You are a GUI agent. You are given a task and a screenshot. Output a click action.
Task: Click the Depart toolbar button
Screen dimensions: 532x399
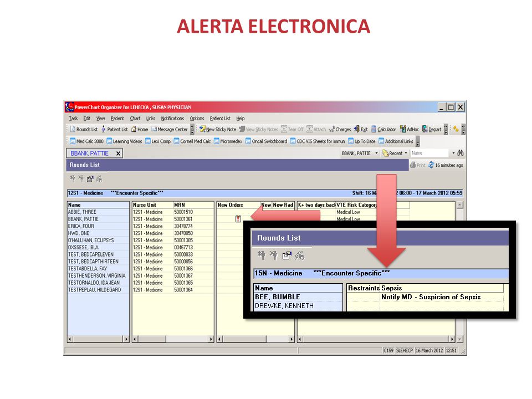pos(432,129)
